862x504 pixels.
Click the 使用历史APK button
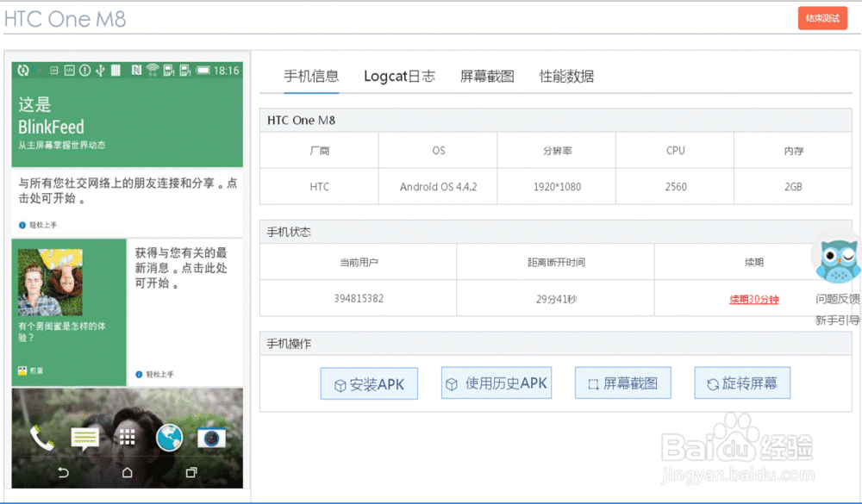pyautogui.click(x=497, y=383)
